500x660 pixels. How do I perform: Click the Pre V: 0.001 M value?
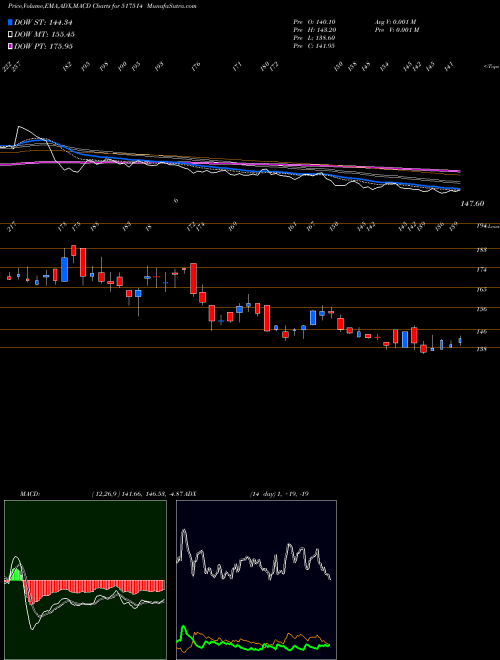tap(397, 29)
